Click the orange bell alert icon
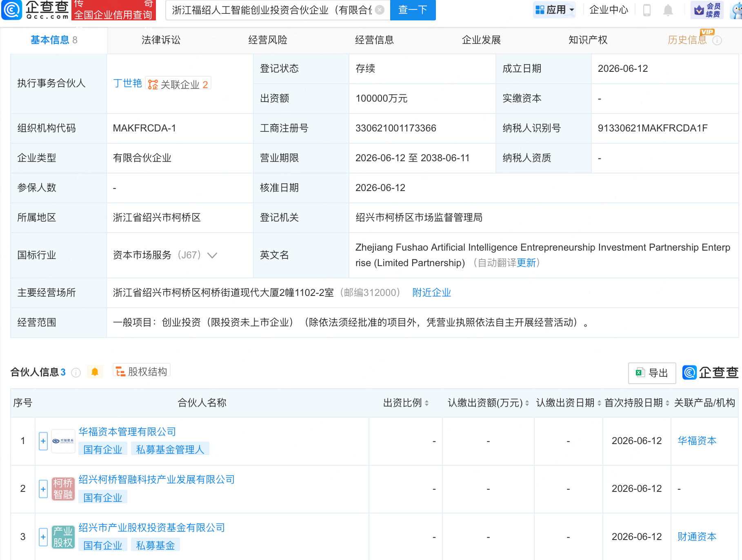Viewport: 742px width, 560px height. pyautogui.click(x=95, y=372)
